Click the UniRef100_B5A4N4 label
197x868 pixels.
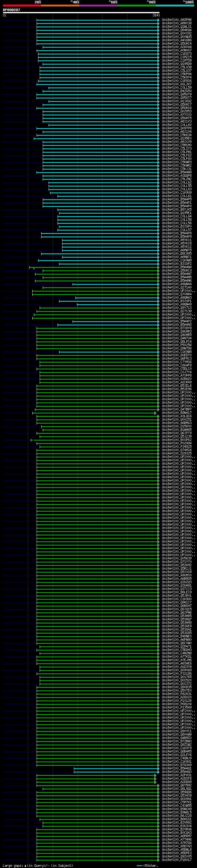(x=177, y=267)
